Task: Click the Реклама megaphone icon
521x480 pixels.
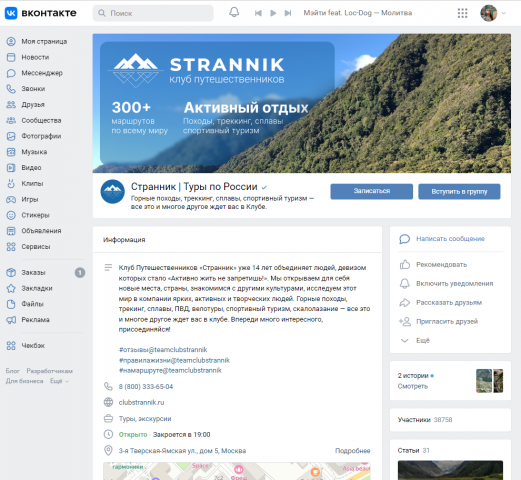Action: coord(11,320)
